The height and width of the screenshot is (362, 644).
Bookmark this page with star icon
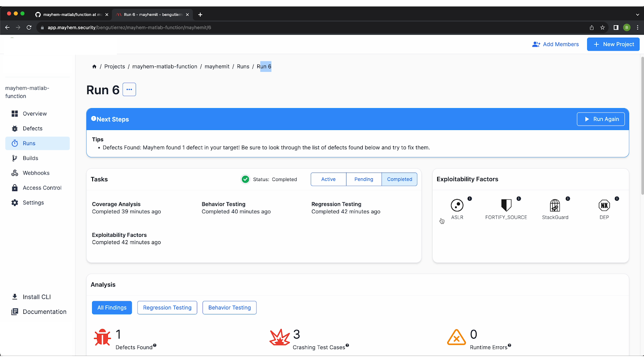point(603,27)
